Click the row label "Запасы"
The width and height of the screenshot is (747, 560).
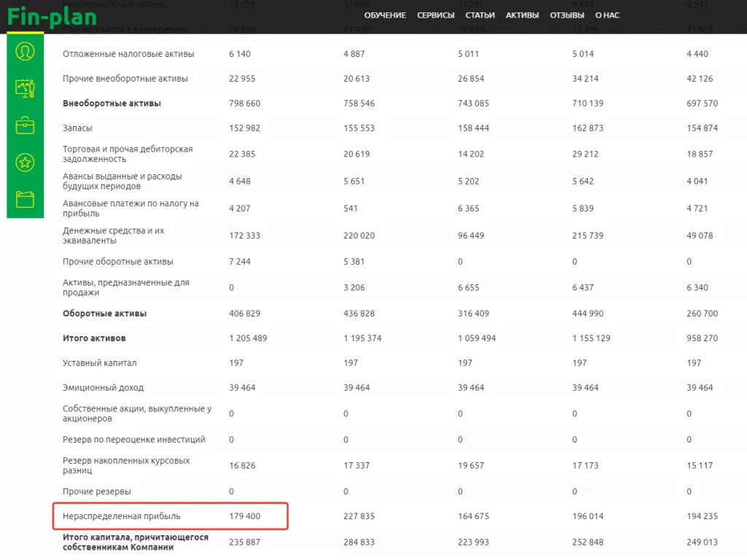[77, 128]
